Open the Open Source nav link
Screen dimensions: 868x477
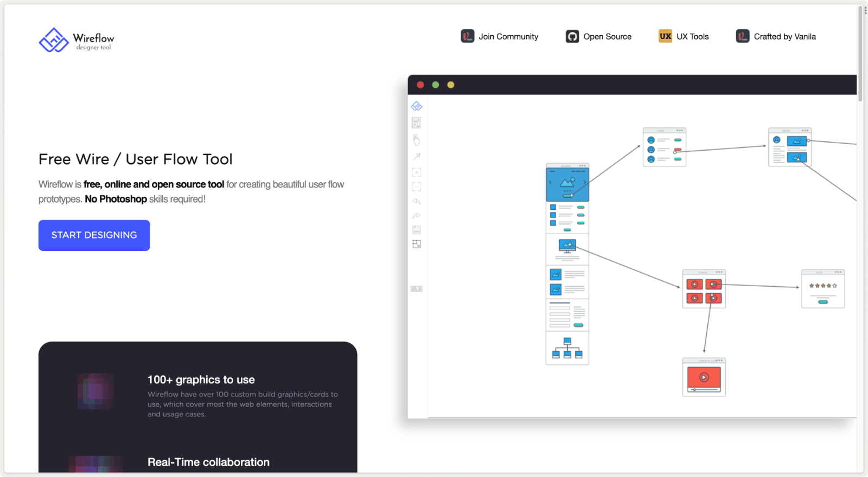[x=607, y=36]
